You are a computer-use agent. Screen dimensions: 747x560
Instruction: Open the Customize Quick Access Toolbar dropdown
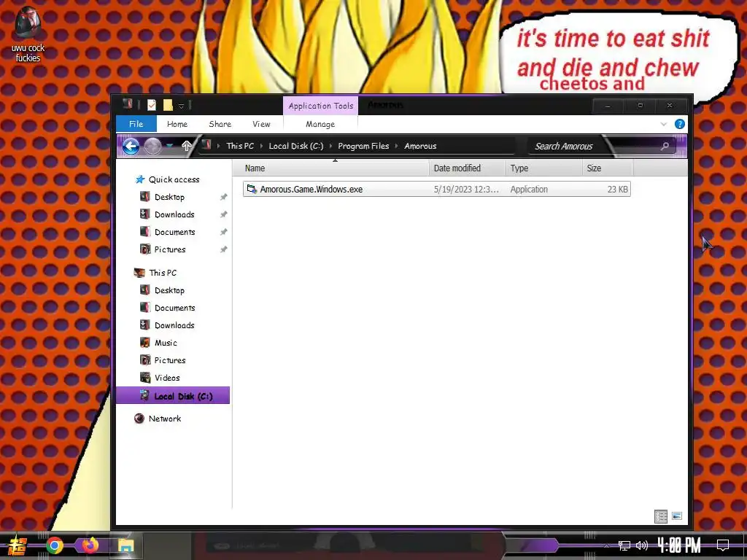click(x=181, y=106)
